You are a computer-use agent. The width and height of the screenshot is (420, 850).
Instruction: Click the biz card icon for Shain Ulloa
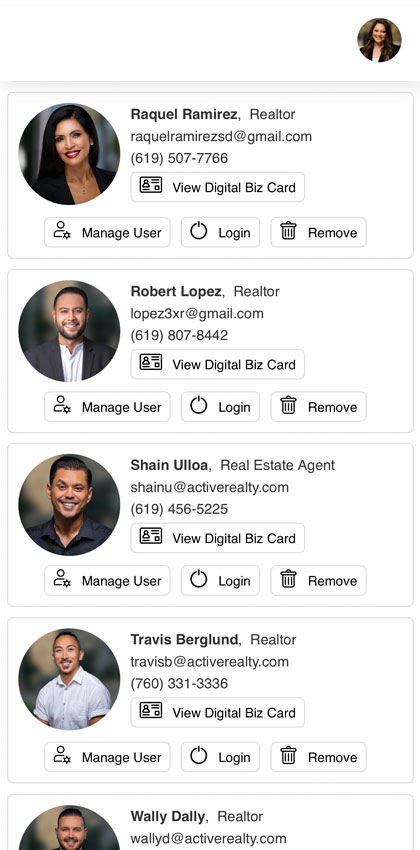(151, 536)
